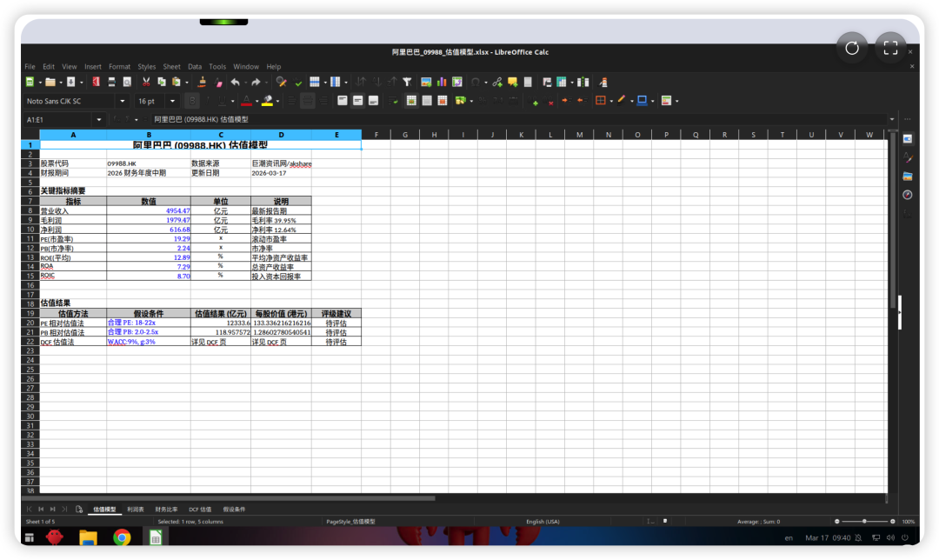Open the Name Box dropdown arrow
This screenshot has height=560, width=939.
pyautogui.click(x=99, y=120)
